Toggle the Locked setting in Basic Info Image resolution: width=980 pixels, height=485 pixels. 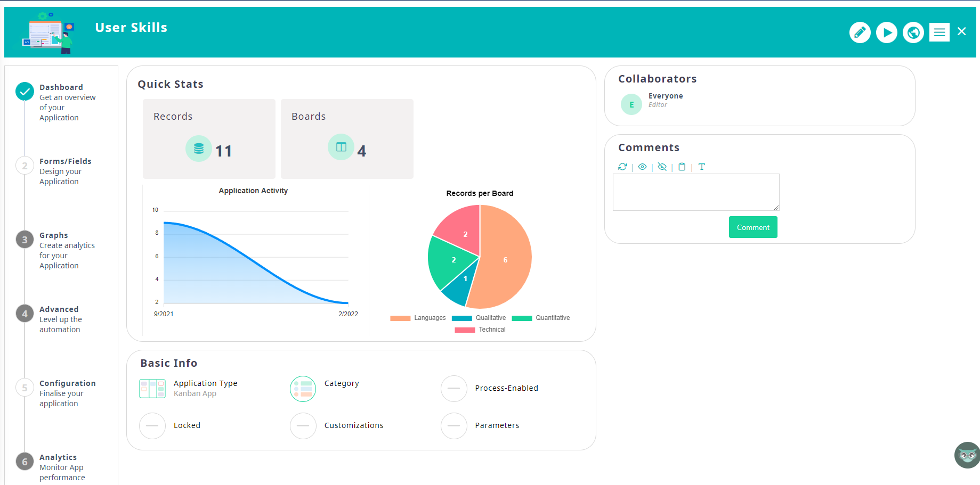pyautogui.click(x=152, y=425)
